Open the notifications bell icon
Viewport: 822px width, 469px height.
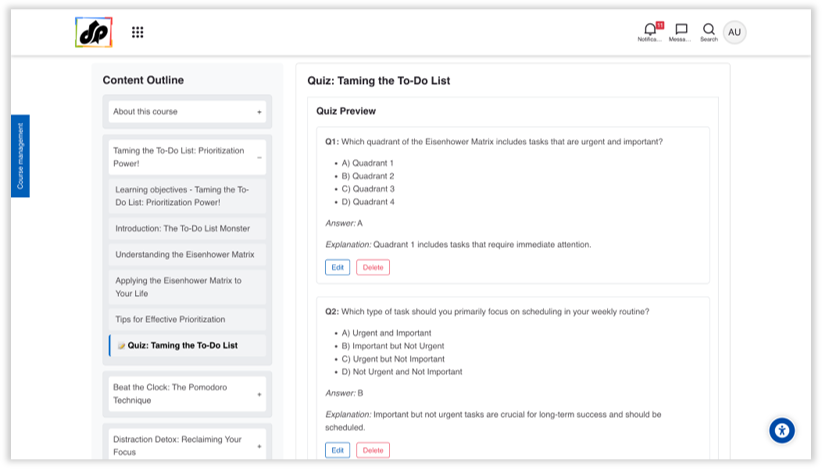(650, 30)
